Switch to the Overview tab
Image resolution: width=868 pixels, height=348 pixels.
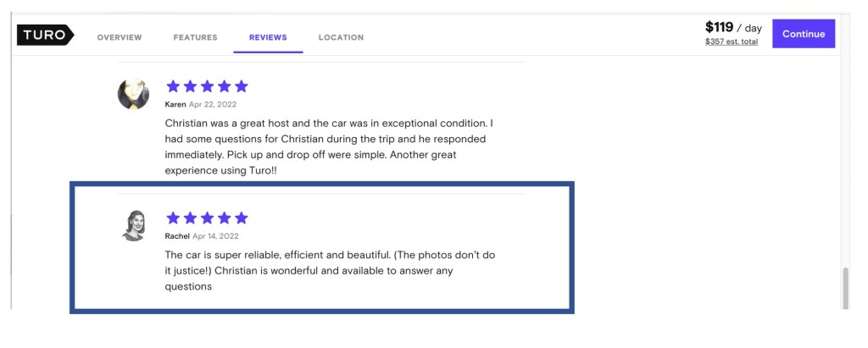coord(120,37)
